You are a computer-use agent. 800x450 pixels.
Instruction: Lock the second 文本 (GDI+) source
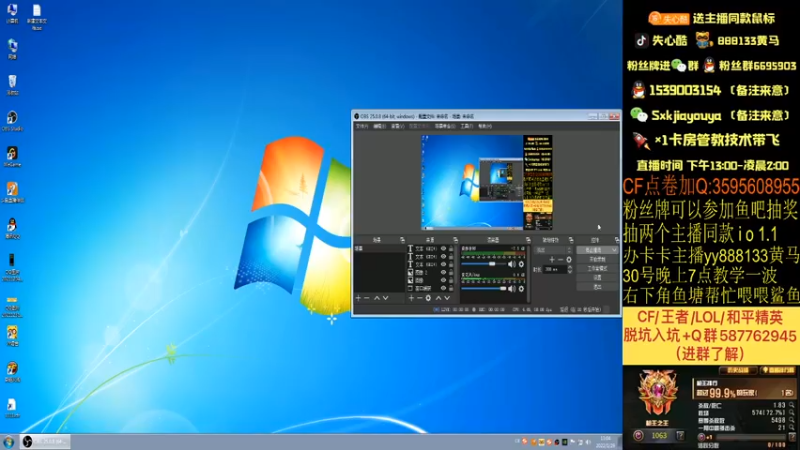pyautogui.click(x=451, y=256)
